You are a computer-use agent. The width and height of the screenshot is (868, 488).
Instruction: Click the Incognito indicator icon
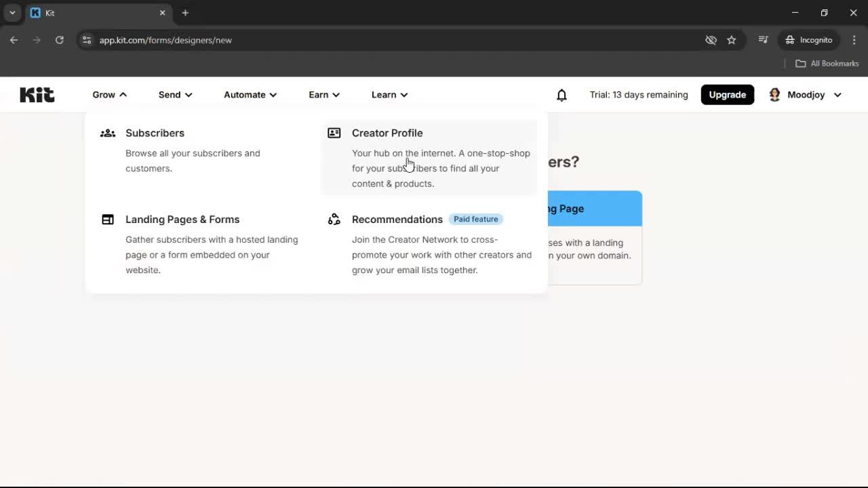click(x=790, y=40)
